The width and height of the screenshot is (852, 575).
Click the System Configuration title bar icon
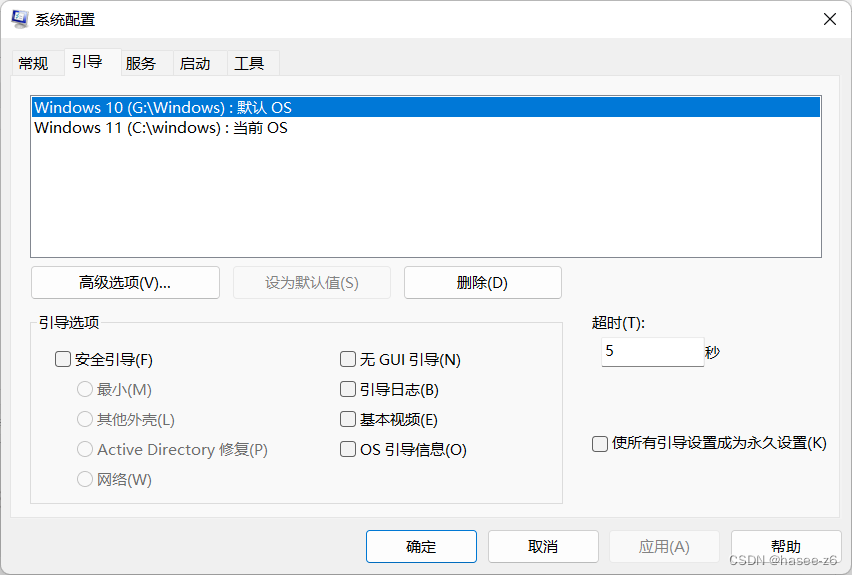(20, 19)
